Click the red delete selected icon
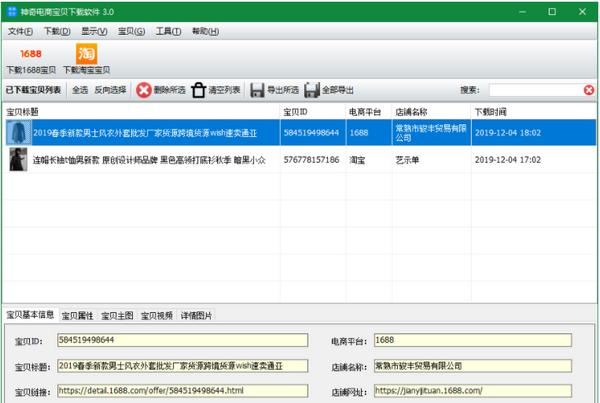This screenshot has height=403, width=600. (x=144, y=90)
